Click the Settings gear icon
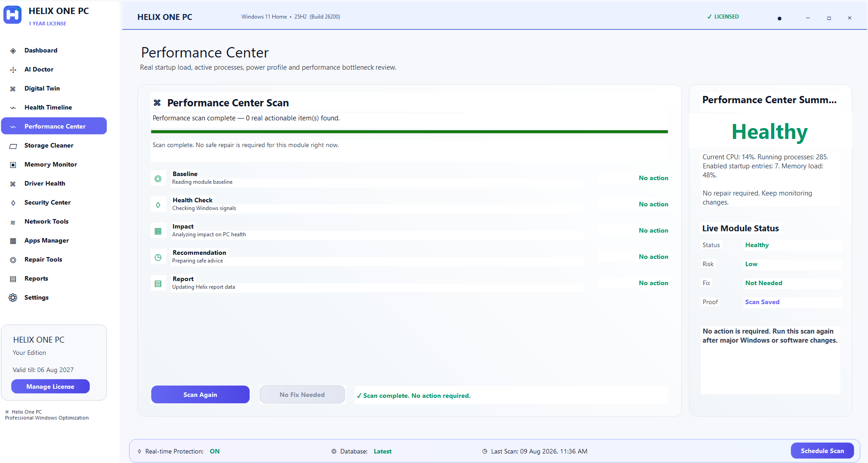 coord(13,297)
